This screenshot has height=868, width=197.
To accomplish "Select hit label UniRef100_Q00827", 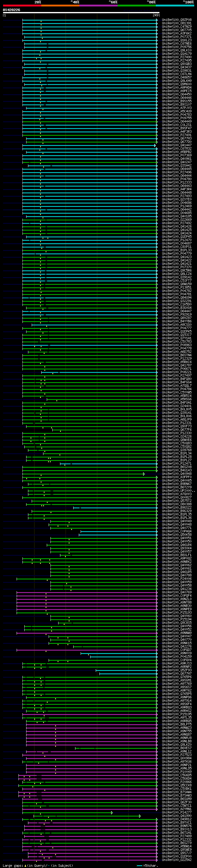I will pyautogui.click(x=177, y=497).
